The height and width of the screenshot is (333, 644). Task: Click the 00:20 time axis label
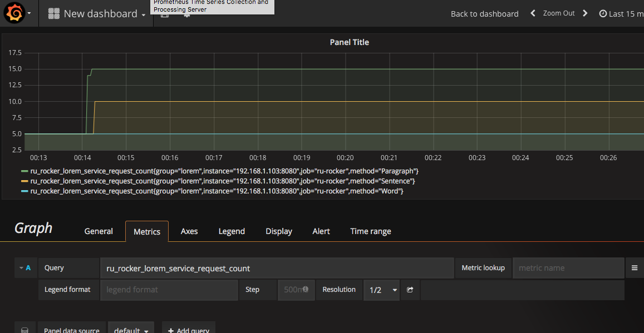[345, 157]
